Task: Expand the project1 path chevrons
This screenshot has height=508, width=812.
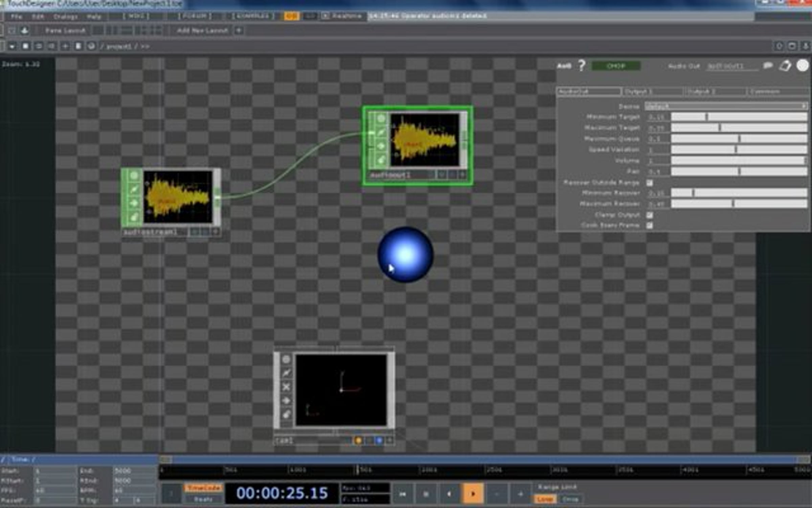Action: point(145,46)
